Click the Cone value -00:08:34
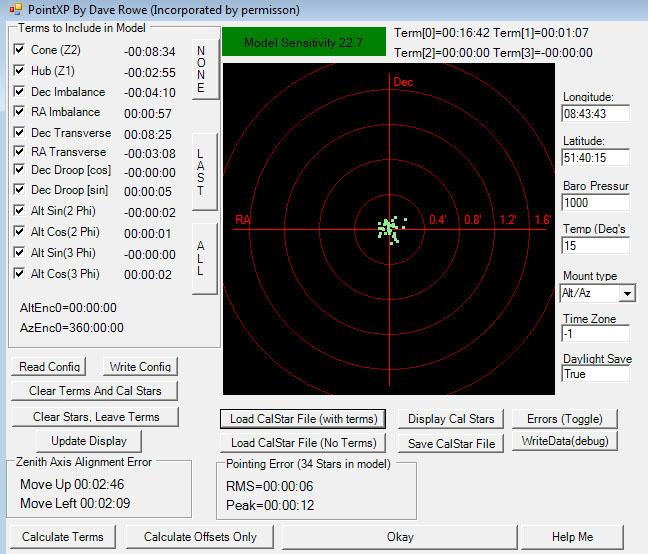Image resolution: width=648 pixels, height=554 pixels. click(x=150, y=52)
